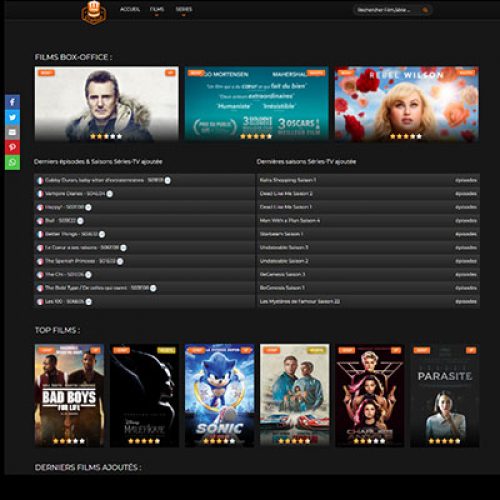Open the Séries dropdown menu
The image size is (500, 500).
[184, 10]
